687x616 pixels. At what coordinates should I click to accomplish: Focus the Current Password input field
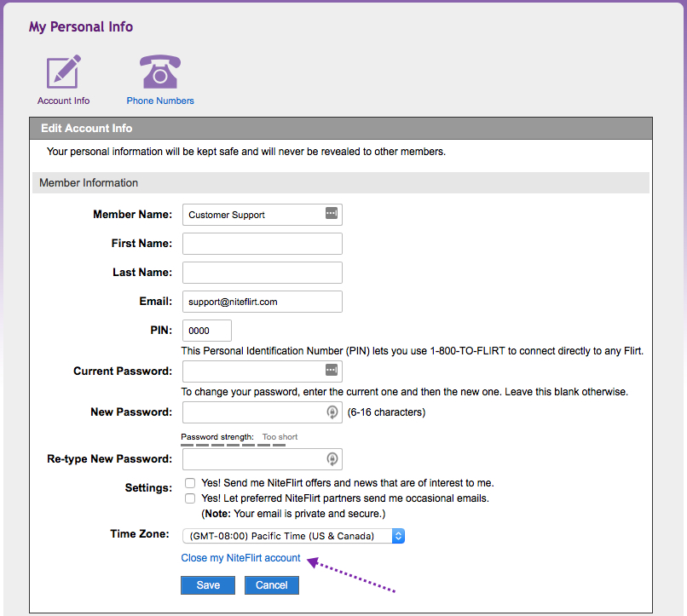263,371
